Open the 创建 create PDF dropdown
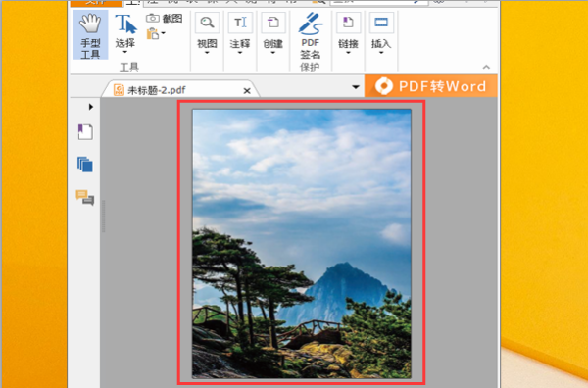 tap(273, 34)
